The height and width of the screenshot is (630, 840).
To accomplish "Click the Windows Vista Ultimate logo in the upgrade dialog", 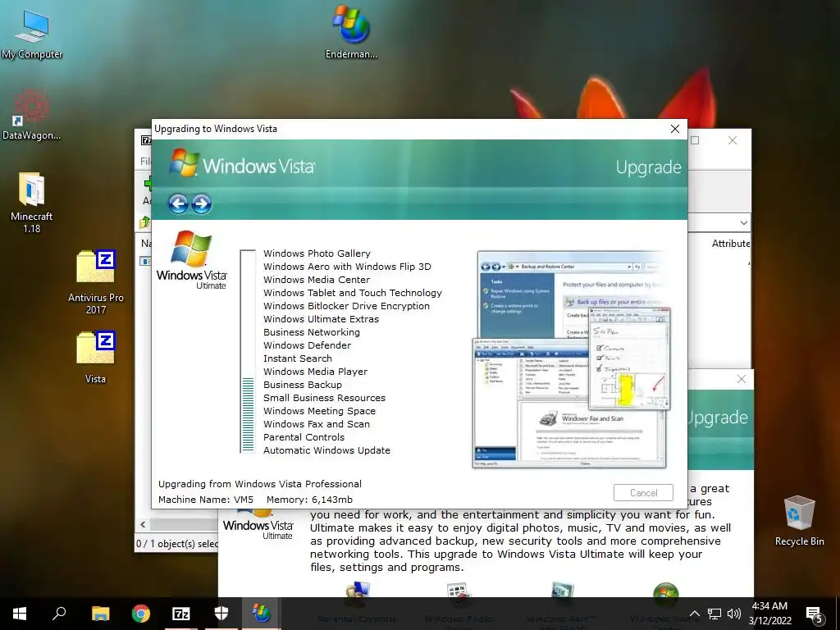I will pyautogui.click(x=192, y=260).
